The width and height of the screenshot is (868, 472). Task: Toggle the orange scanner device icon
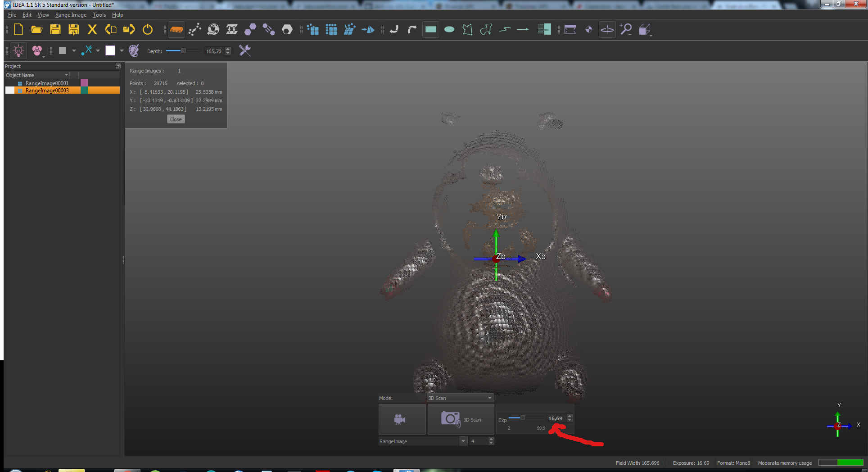(176, 30)
